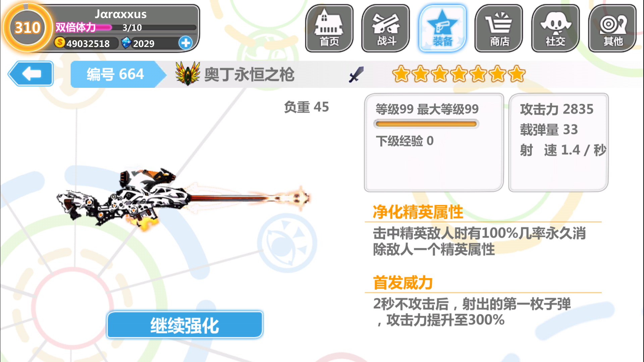Tap the blue gem currency icon
This screenshot has width=644, height=362.
pyautogui.click(x=126, y=43)
